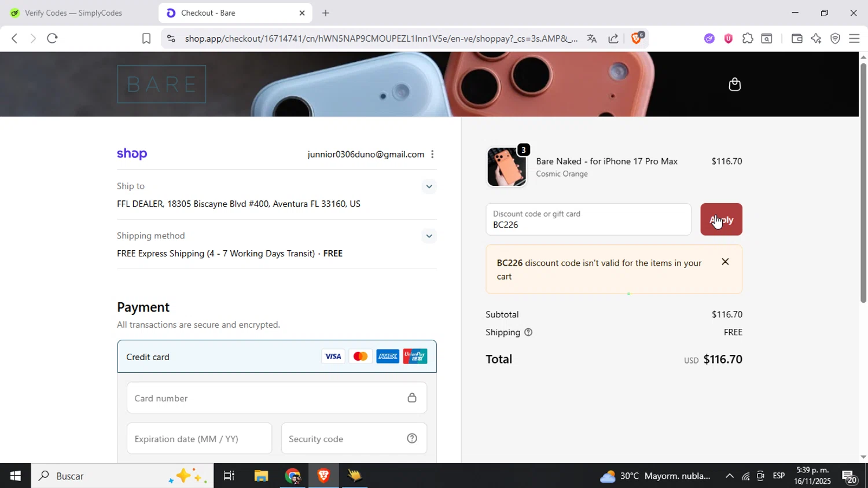Click the page vertical scrollbar
The height and width of the screenshot is (488, 868).
[863, 182]
